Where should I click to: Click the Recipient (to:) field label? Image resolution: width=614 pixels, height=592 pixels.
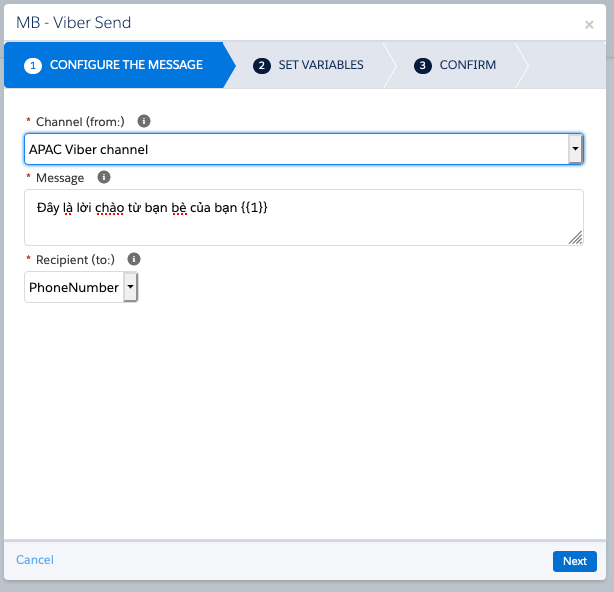click(x=75, y=260)
